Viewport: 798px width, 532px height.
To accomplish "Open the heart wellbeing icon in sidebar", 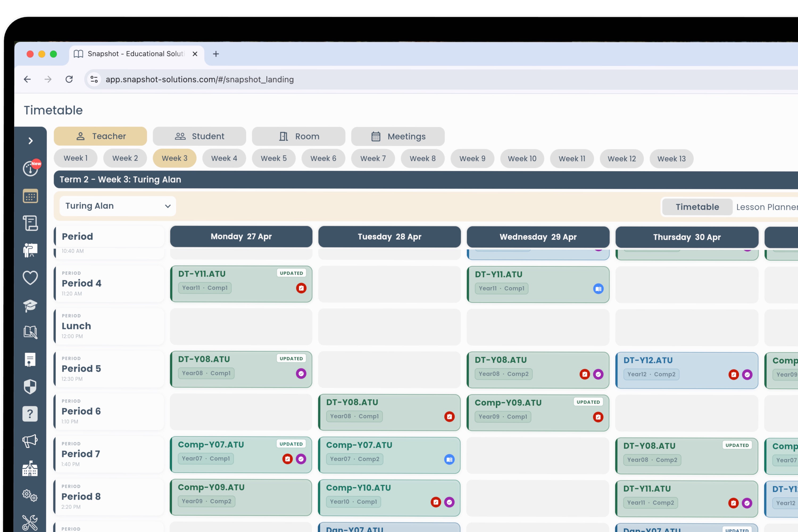I will pos(30,278).
